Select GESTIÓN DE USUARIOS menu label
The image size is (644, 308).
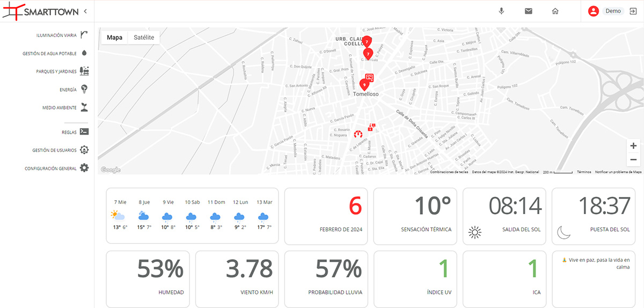54,151
